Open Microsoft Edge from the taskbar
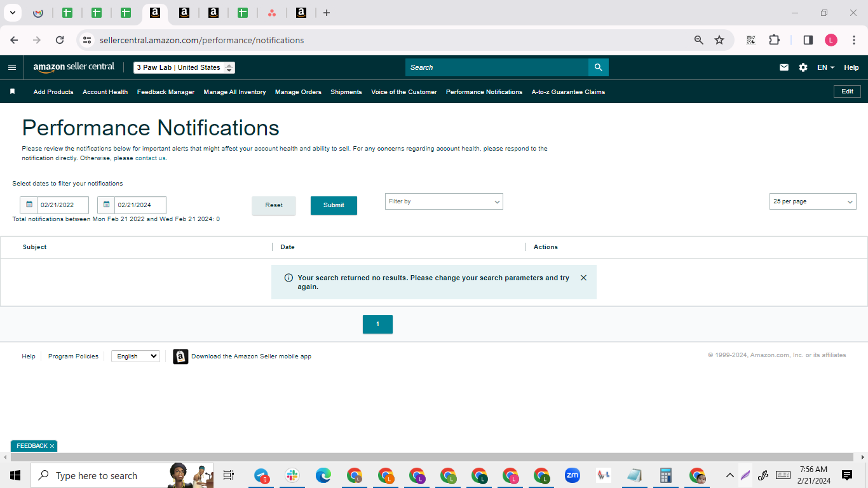 pos(323,475)
